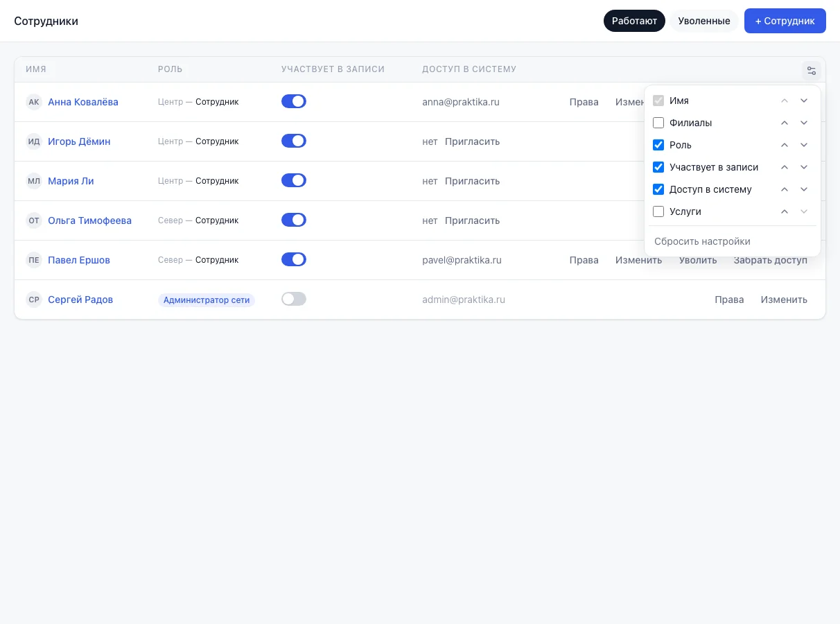
Task: Add a new employee with + Сотрудник
Action: coord(785,21)
